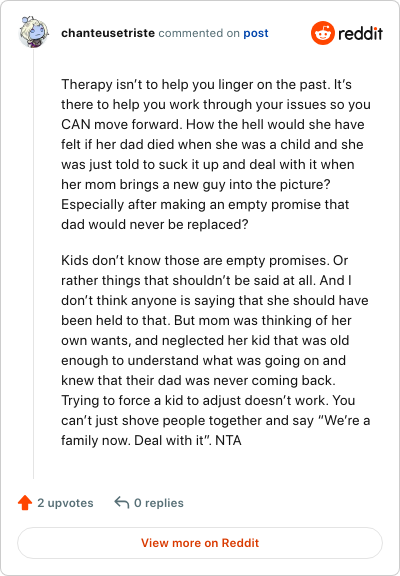Click the capitalized word "CAN" in comment
This screenshot has width=400, height=576.
76,124
